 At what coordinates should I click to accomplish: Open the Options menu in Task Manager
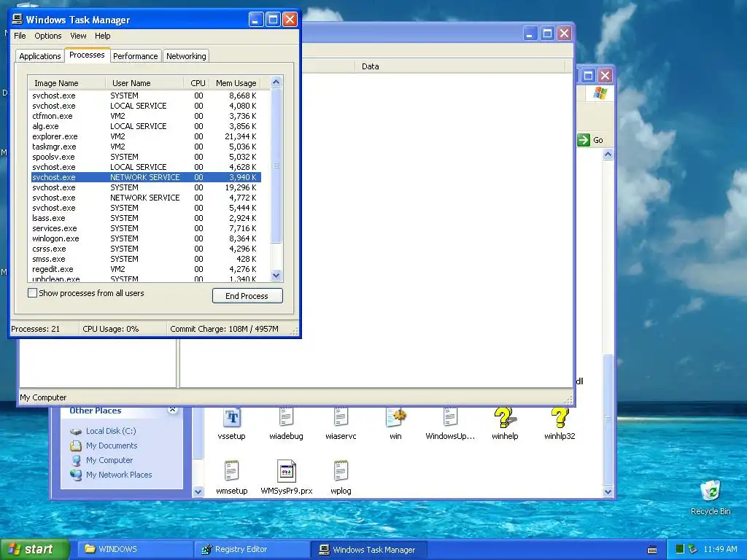coord(48,36)
